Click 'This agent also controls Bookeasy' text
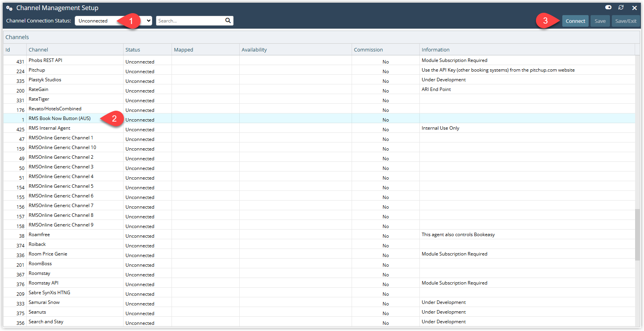Image resolution: width=644 pixels, height=331 pixels. coord(458,235)
